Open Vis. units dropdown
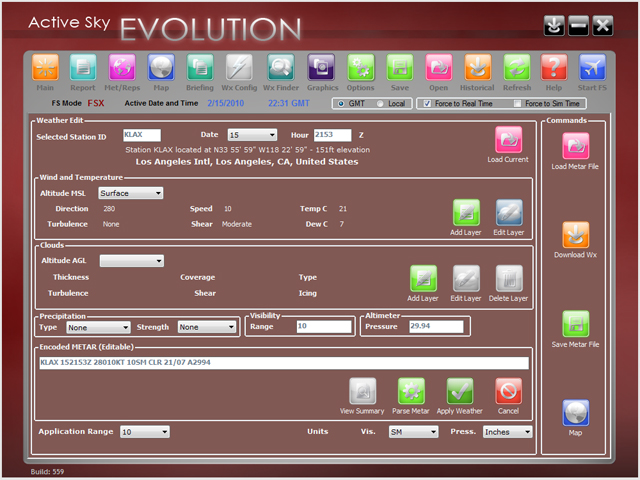640x480 pixels. pos(413,432)
